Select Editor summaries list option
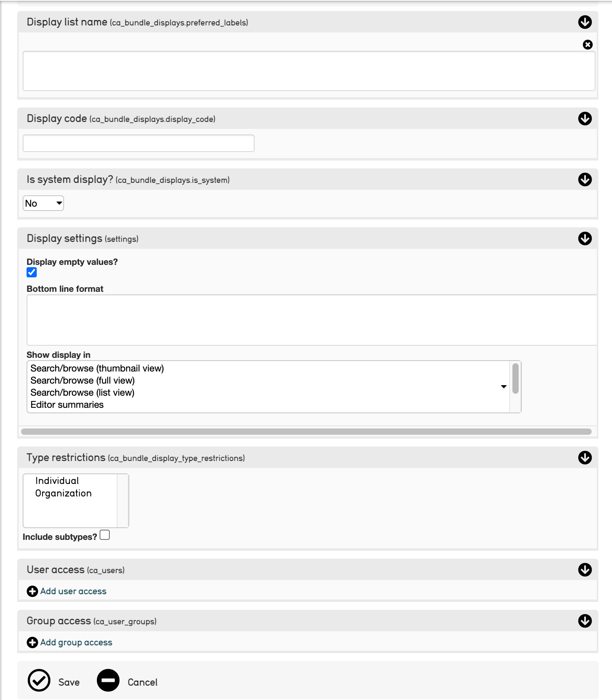Image resolution: width=612 pixels, height=700 pixels. point(67,405)
